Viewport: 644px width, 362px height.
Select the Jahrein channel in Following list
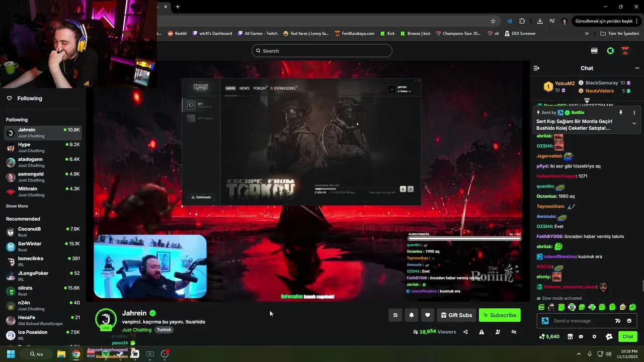tap(43, 133)
